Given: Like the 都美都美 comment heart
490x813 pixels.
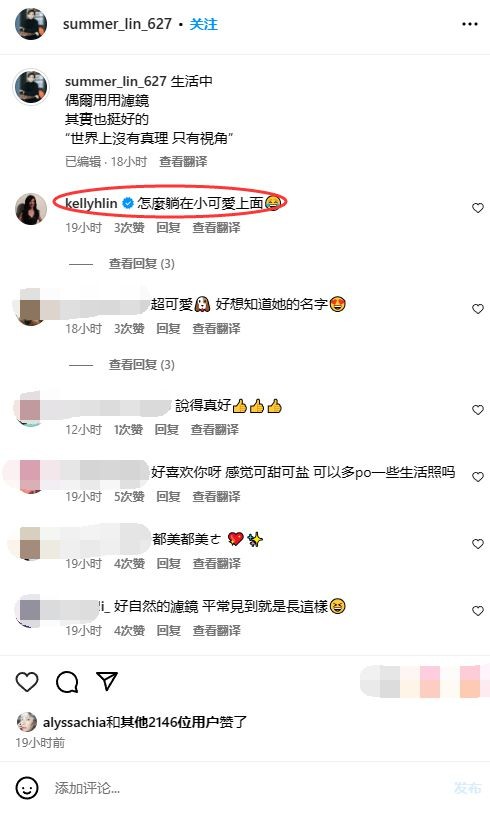Looking at the screenshot, I should click(478, 544).
